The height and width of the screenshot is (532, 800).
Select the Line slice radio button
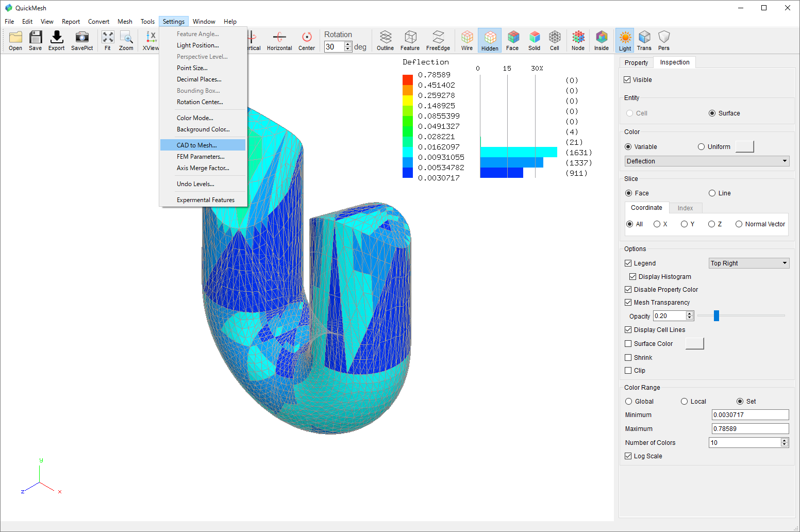[712, 193]
